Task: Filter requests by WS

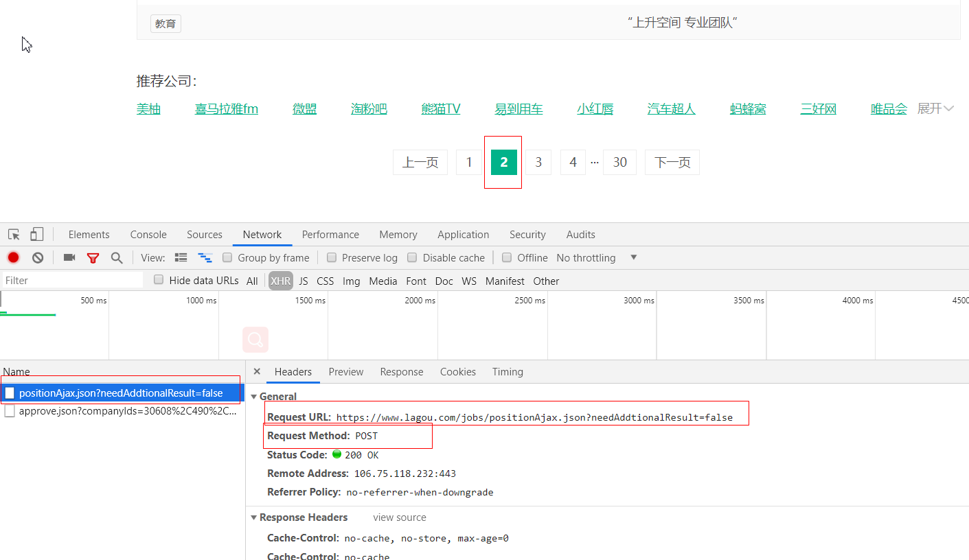Action: point(469,281)
